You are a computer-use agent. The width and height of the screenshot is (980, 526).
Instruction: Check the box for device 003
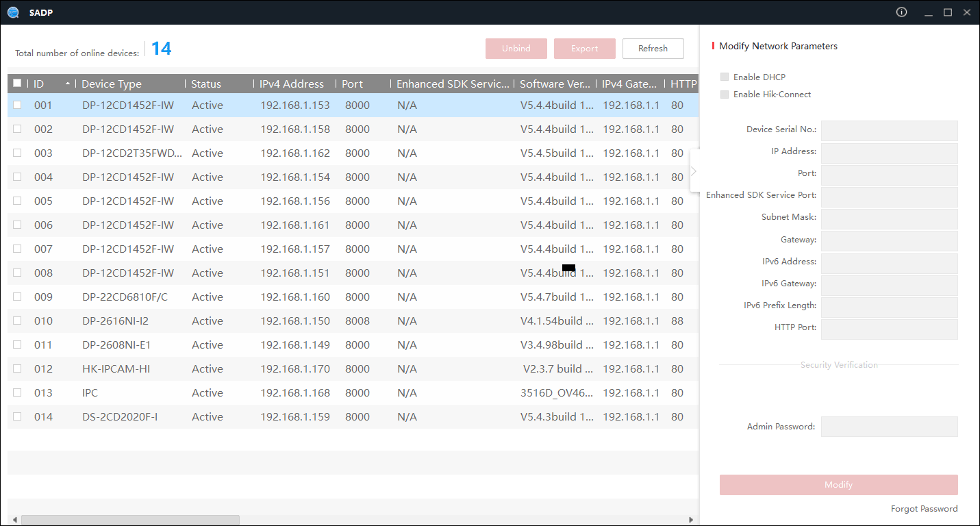[x=17, y=153]
